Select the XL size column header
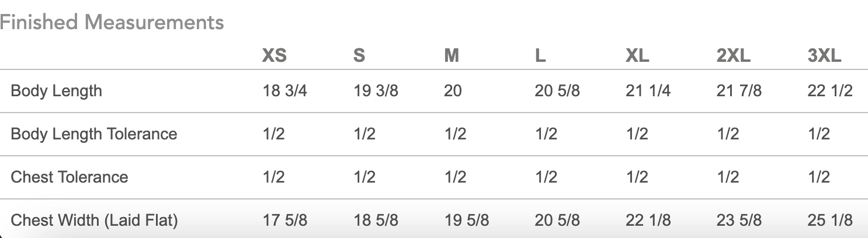Screen dimensions: 868x238 point(637,56)
